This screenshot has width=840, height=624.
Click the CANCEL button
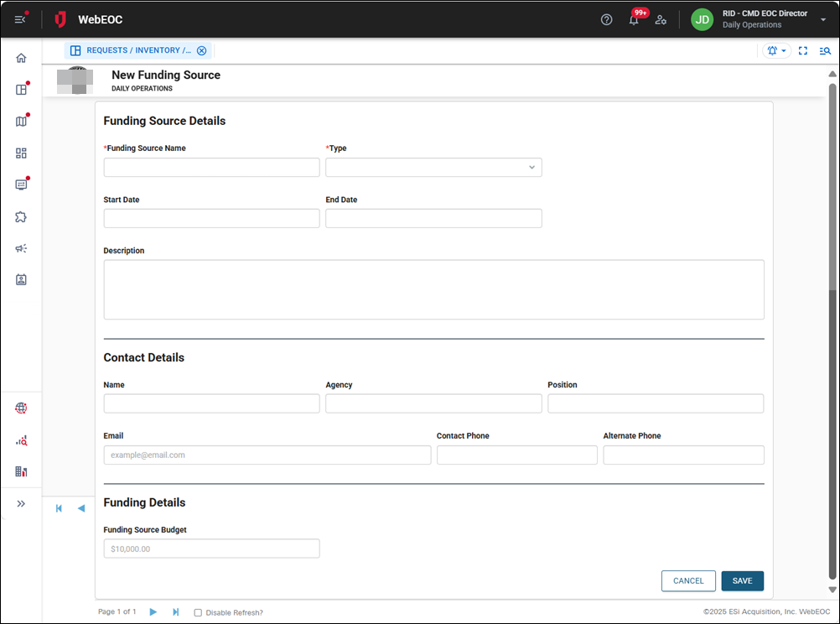pos(688,580)
